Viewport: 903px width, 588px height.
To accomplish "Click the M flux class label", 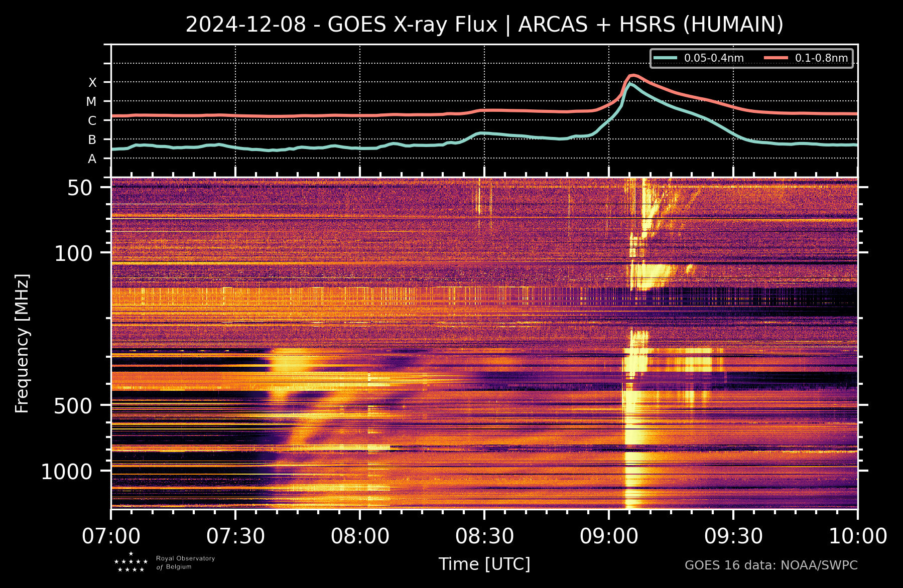I will [91, 102].
